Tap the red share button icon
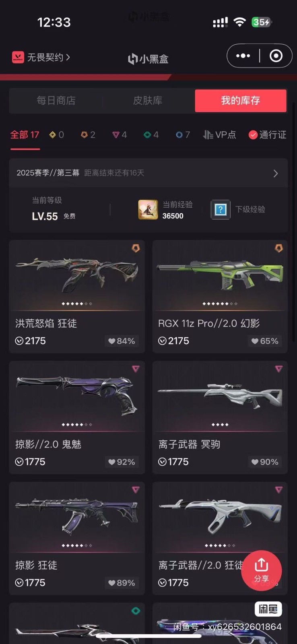This screenshot has height=644, width=297. coord(261,570)
